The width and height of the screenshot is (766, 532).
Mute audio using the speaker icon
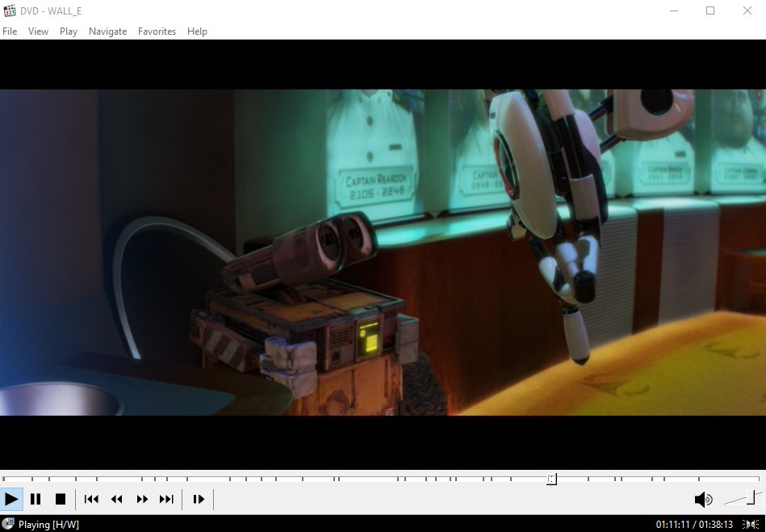click(x=704, y=499)
